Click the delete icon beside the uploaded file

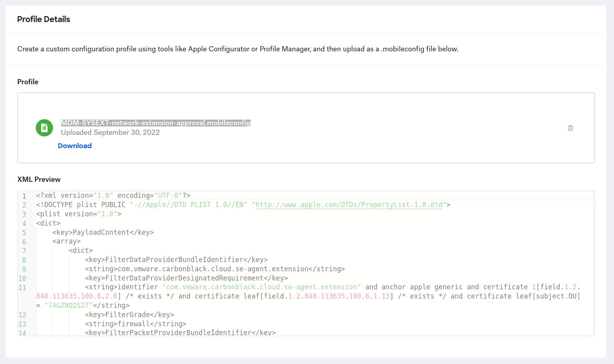pos(571,128)
